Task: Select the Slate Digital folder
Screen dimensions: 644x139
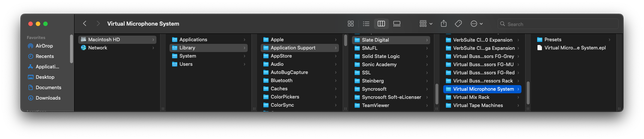Action: click(x=391, y=40)
